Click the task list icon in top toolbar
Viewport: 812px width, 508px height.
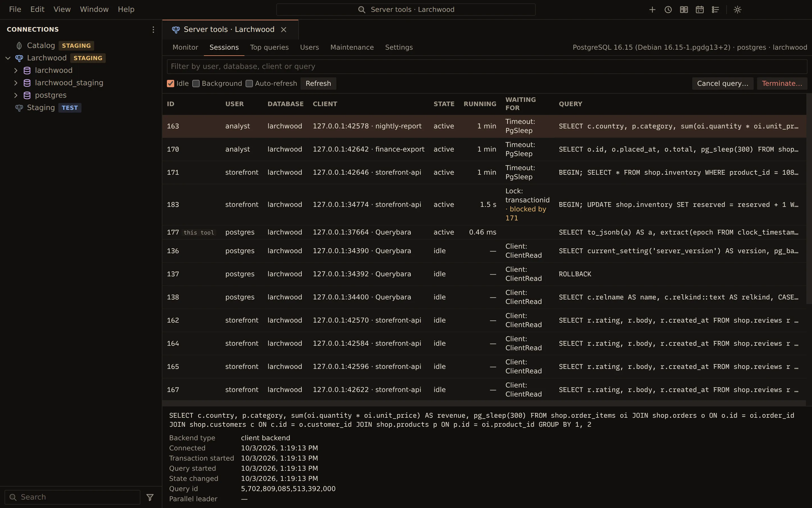tap(715, 10)
